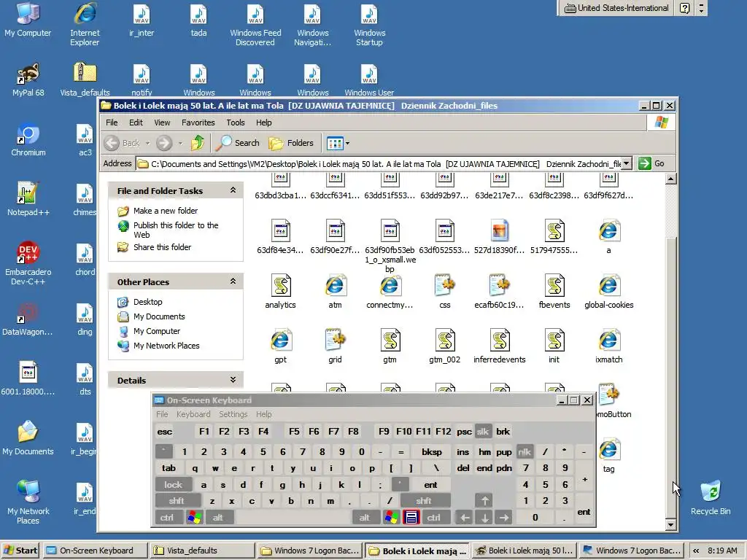Select Notepad++ desktop icon

pos(28,200)
